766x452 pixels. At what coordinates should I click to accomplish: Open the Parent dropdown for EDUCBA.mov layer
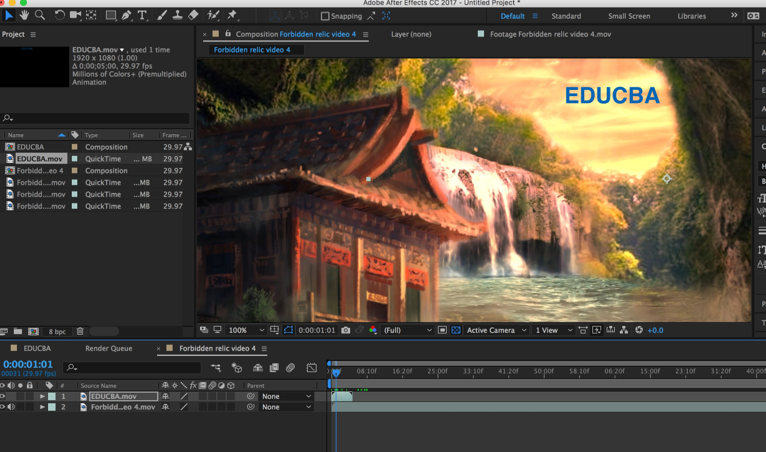pos(286,396)
